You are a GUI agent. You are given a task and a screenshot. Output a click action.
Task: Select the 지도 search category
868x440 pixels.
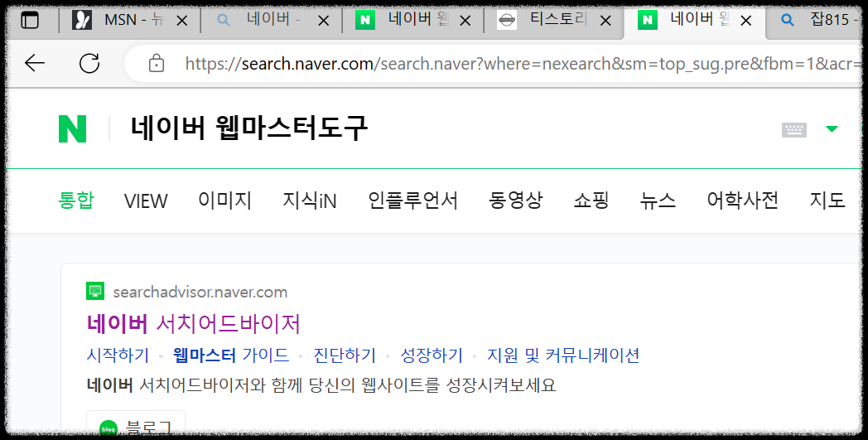827,200
